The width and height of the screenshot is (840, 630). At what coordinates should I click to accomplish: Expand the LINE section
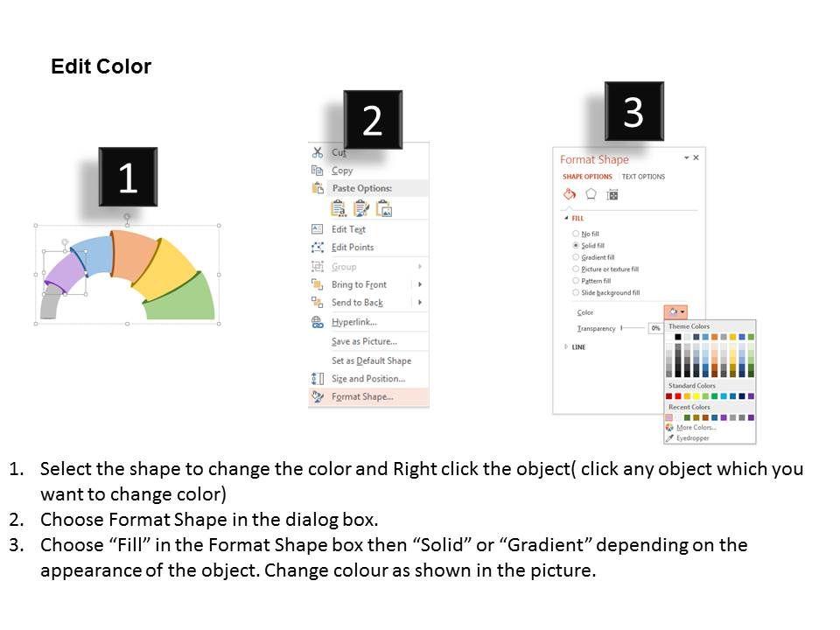pyautogui.click(x=566, y=347)
